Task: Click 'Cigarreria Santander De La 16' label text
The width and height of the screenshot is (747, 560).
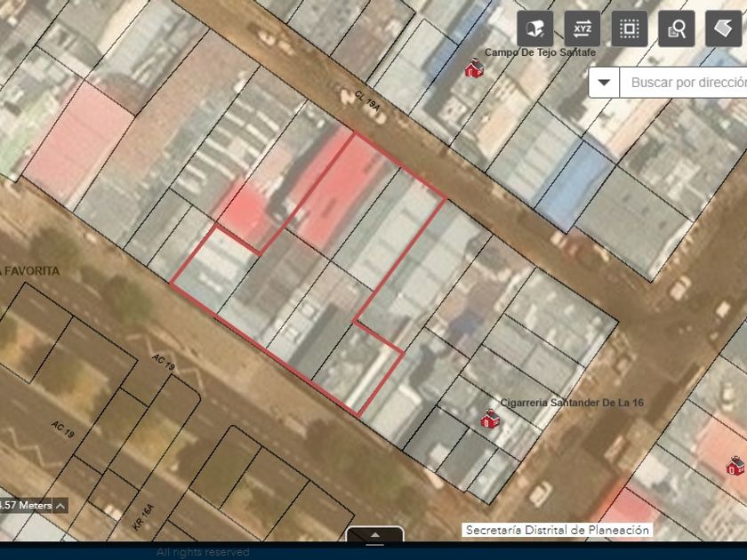Action: coord(572,403)
